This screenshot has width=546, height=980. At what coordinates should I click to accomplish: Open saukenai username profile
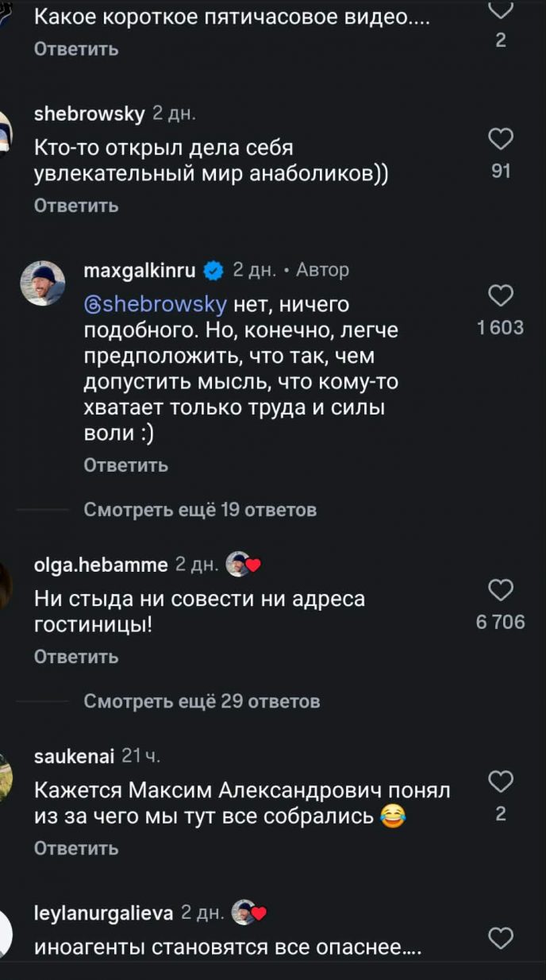pos(75,756)
